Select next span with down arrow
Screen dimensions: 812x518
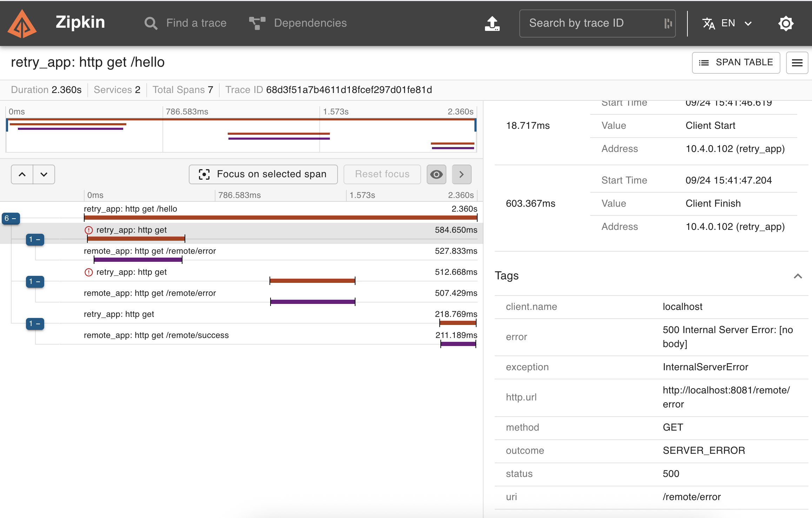44,174
